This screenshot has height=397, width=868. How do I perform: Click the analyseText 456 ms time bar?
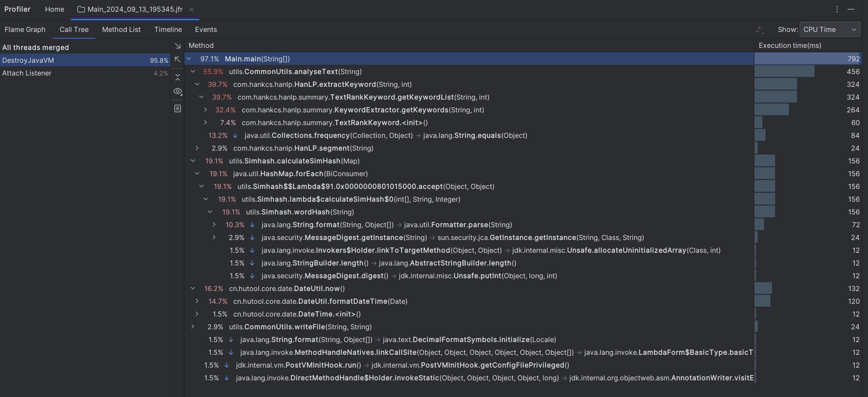[784, 72]
